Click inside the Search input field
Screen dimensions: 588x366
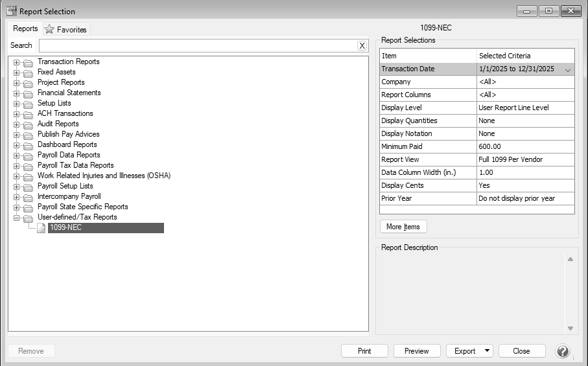pos(198,46)
